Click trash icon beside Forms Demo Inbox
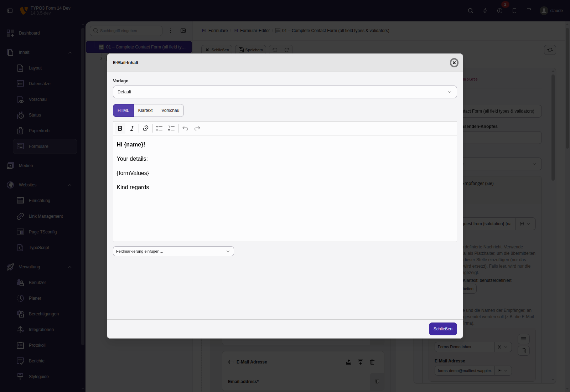570x392 pixels. click(x=524, y=351)
